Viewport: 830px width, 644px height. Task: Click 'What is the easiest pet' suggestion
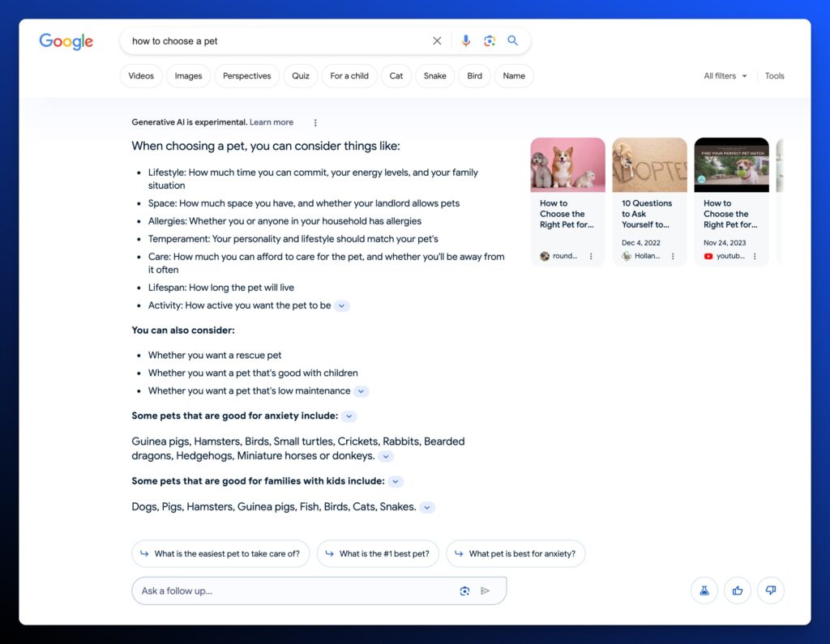[220, 554]
